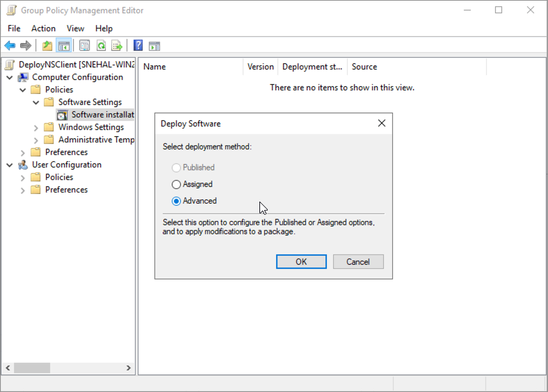Click the Up One Level folder icon
The width and height of the screenshot is (548, 392).
pyautogui.click(x=47, y=46)
